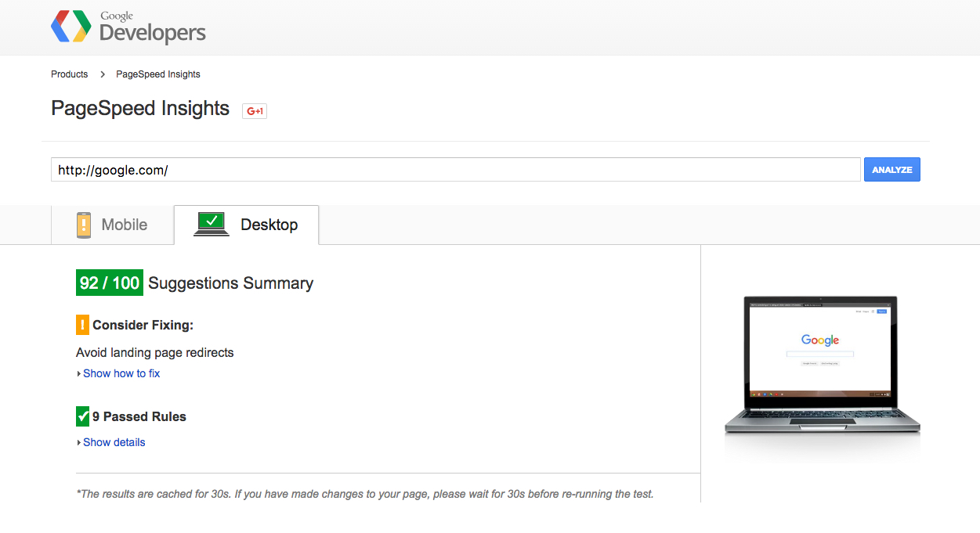Click the orange mobile phone icon
This screenshot has width=980, height=533.
[x=83, y=224]
